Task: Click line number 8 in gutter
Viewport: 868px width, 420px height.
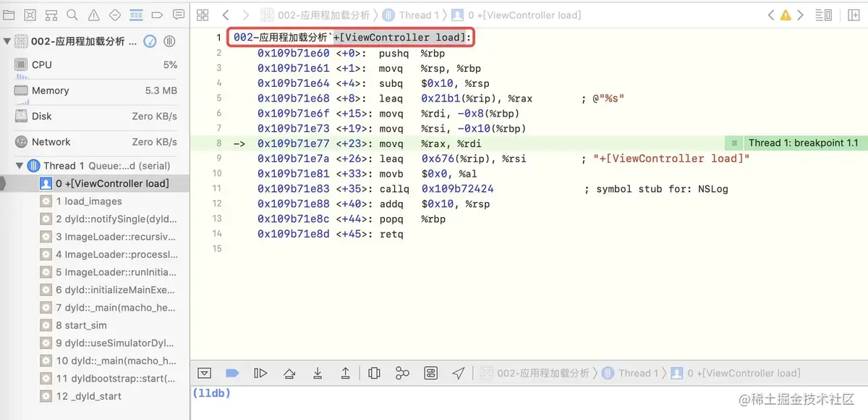Action: point(218,143)
